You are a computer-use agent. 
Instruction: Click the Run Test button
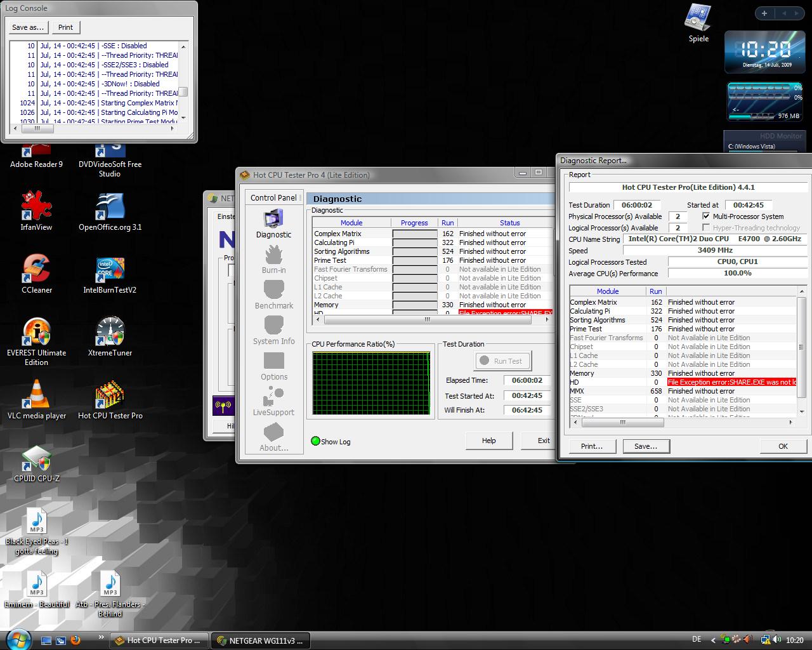click(x=502, y=361)
